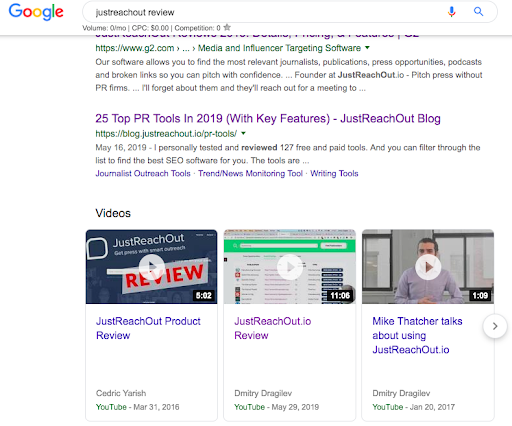The height and width of the screenshot is (426, 512).
Task: Click the Google logo
Action: (36, 12)
